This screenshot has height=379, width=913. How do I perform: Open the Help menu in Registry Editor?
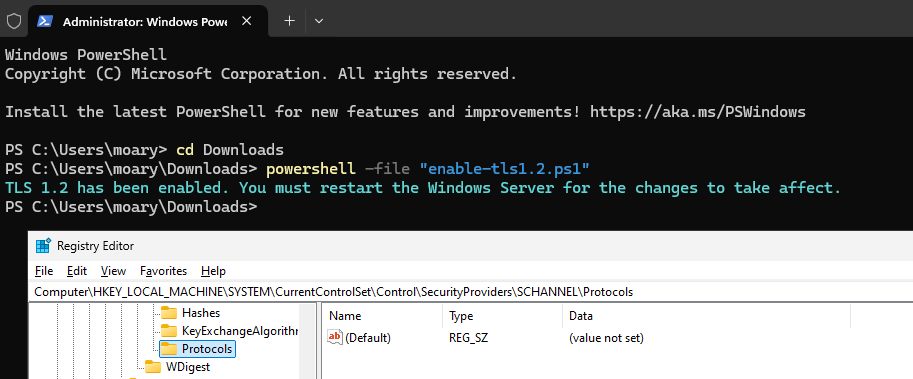(x=213, y=271)
